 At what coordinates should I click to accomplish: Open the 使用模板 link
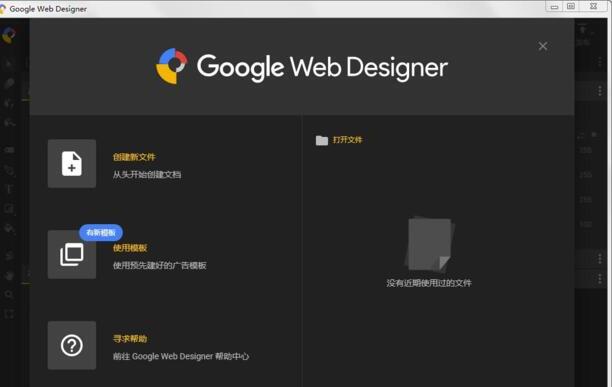[130, 248]
